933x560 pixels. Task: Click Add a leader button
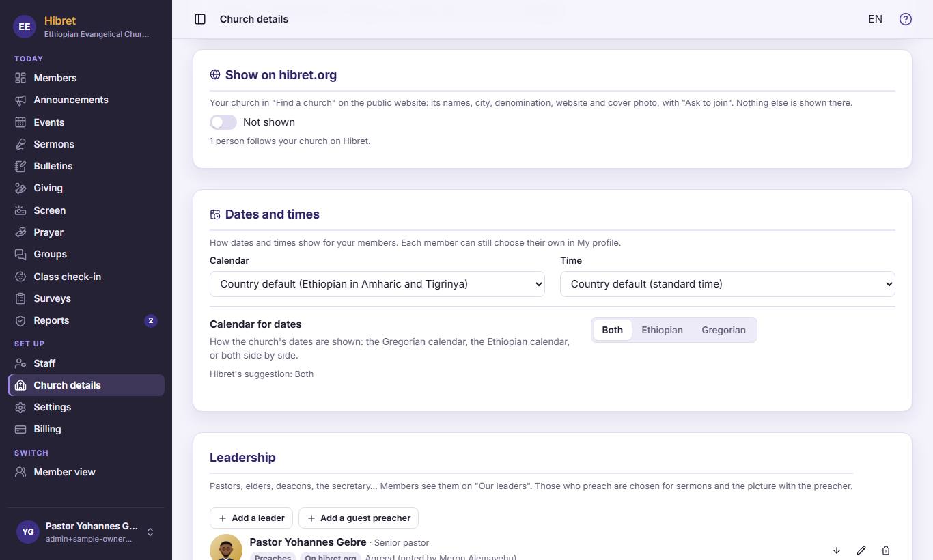click(x=251, y=518)
